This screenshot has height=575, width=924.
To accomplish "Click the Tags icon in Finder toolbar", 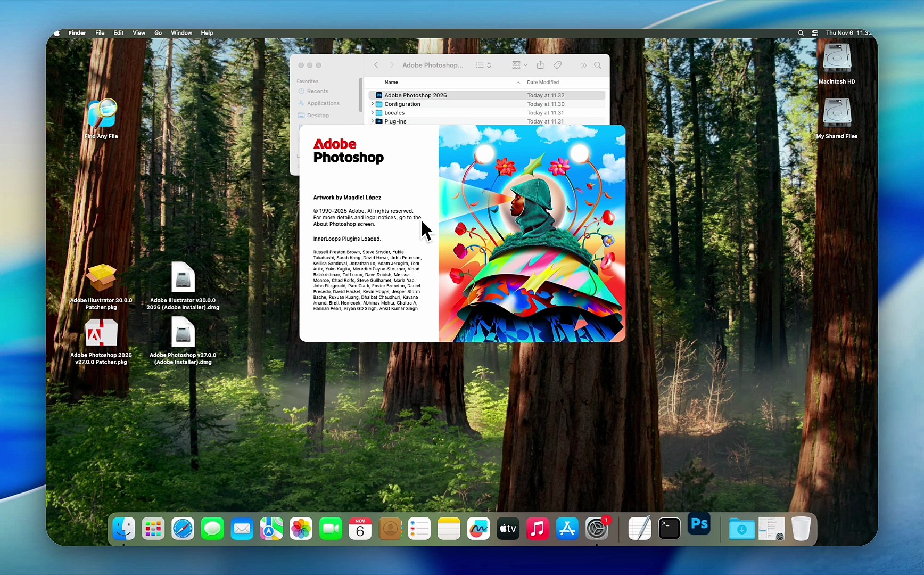I will click(557, 65).
